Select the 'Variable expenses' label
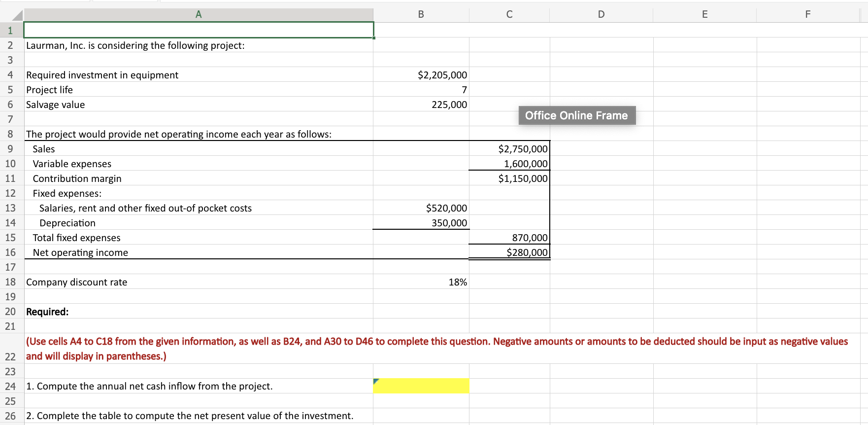This screenshot has height=425, width=868. (x=72, y=164)
